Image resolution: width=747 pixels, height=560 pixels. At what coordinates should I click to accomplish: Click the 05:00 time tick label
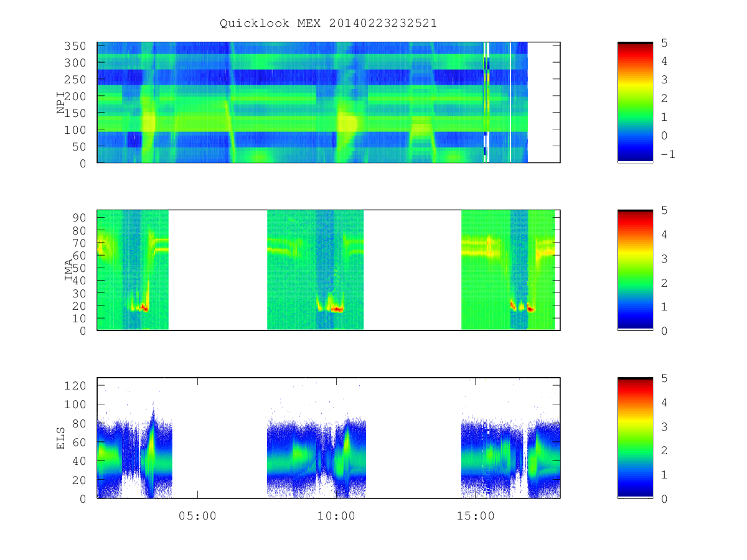point(198,516)
